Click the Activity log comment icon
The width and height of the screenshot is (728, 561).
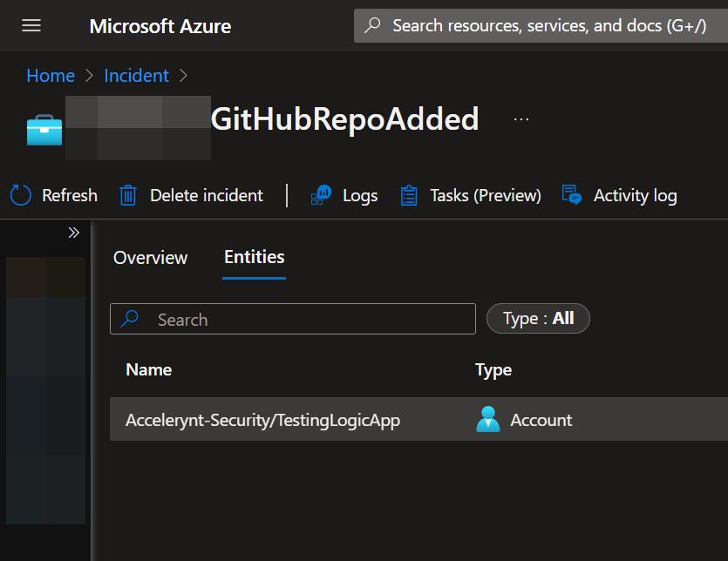(572, 195)
